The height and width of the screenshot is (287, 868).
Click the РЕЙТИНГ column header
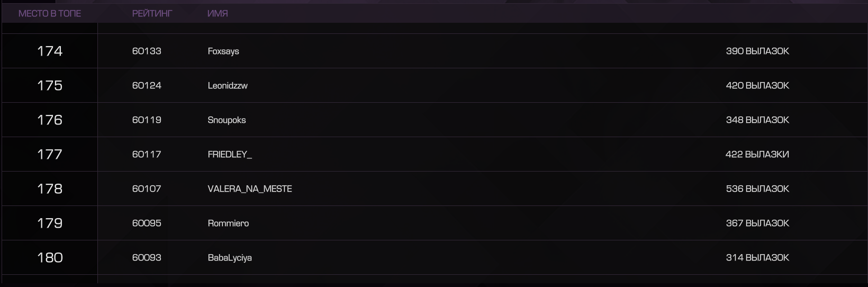pos(152,13)
